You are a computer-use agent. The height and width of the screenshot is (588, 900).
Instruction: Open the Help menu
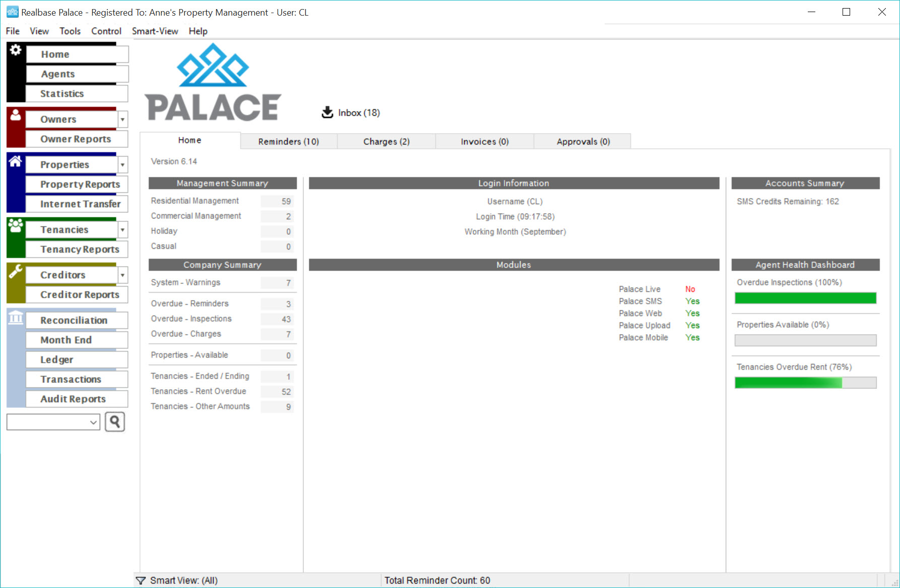click(x=198, y=31)
